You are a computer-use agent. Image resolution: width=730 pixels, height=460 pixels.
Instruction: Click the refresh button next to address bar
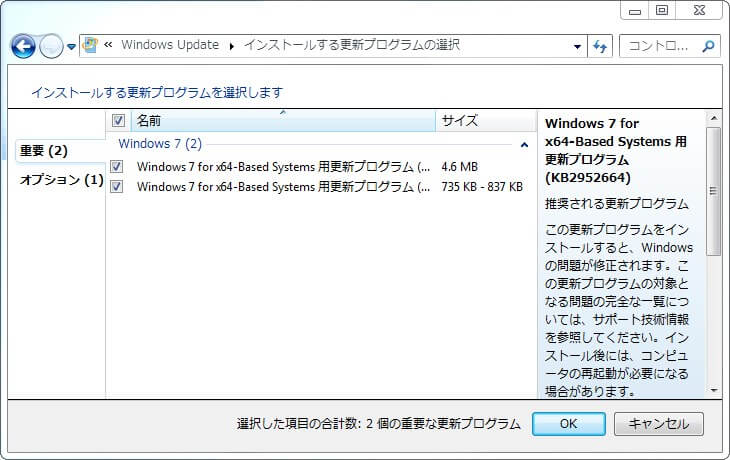click(600, 46)
